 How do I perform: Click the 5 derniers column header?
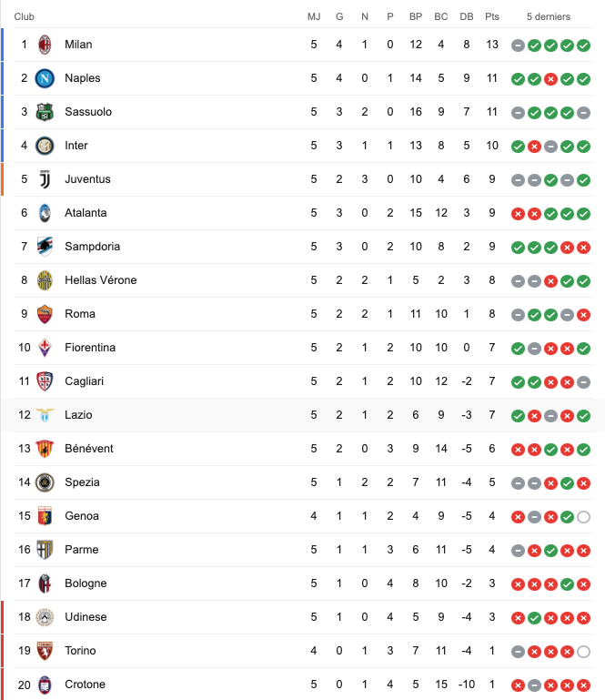549,16
